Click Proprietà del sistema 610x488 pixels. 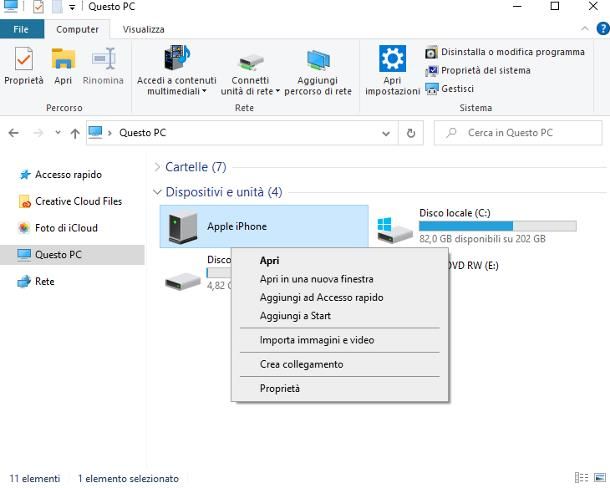click(x=478, y=70)
